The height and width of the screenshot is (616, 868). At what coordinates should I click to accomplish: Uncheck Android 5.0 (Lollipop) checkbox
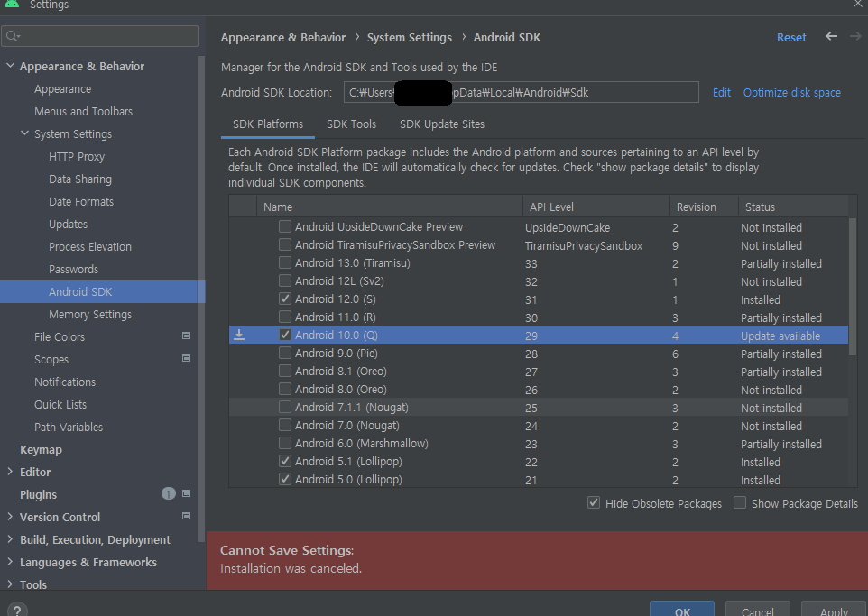pyautogui.click(x=284, y=479)
